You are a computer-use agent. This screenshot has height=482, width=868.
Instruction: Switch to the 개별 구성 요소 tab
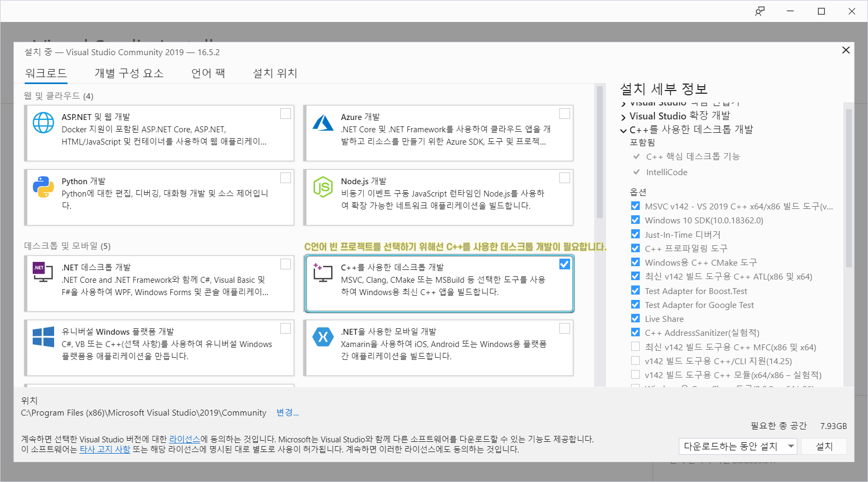pyautogui.click(x=129, y=73)
